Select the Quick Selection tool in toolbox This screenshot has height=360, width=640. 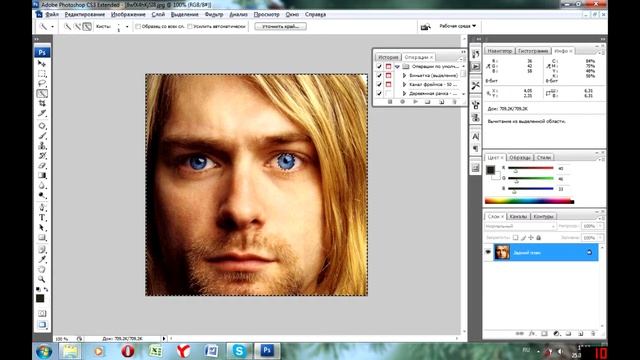point(42,93)
